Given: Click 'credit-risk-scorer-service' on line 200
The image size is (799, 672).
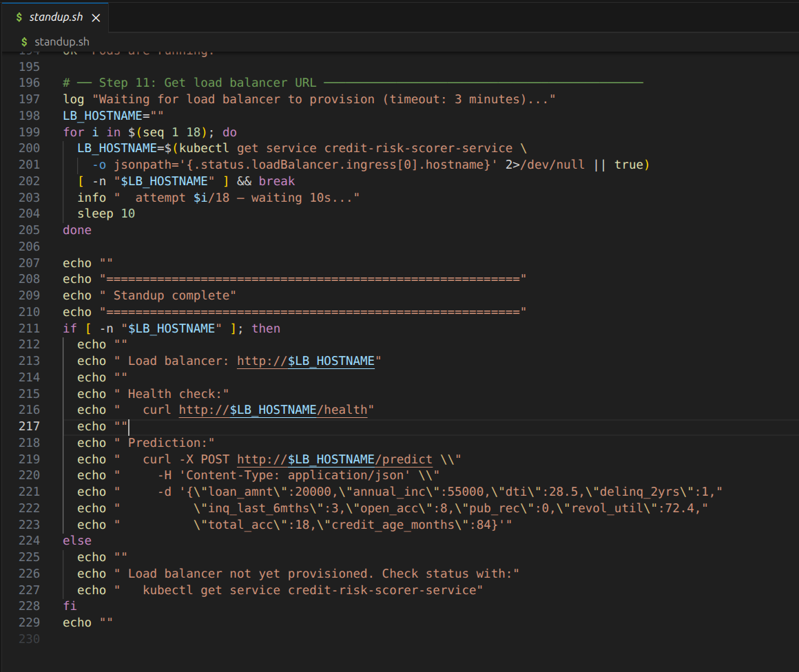Looking at the screenshot, I should tap(418, 148).
